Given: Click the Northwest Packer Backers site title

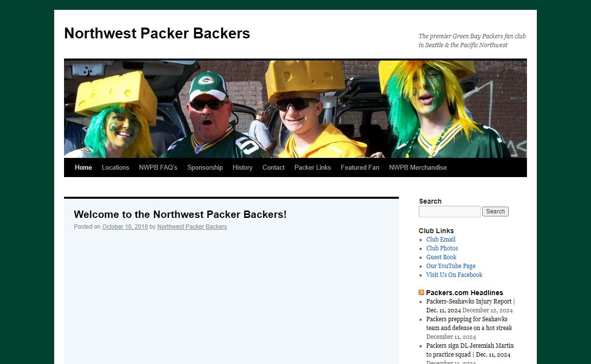Looking at the screenshot, I should 157,33.
